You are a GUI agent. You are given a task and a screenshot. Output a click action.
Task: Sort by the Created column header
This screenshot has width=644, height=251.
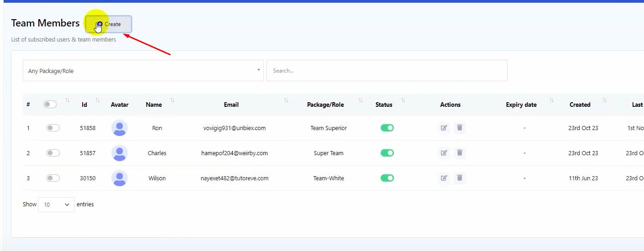(x=580, y=105)
